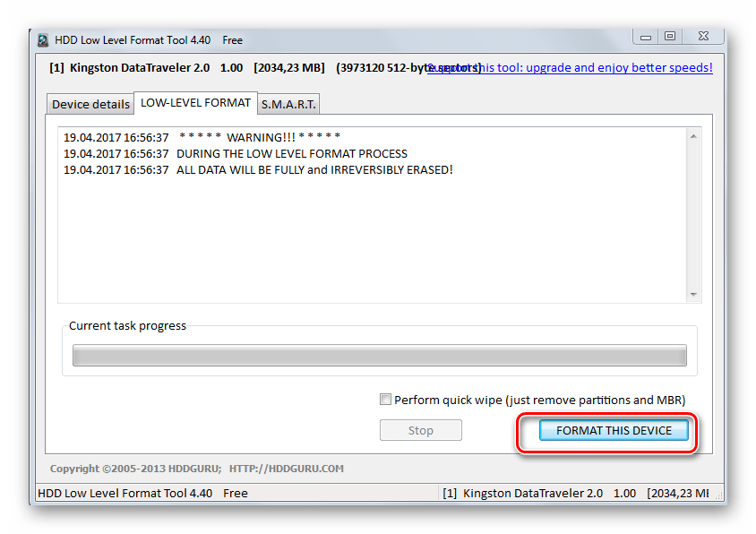Screen dimensions: 756x534
Task: Click the window resize grip in the status bar
Action: [718, 495]
